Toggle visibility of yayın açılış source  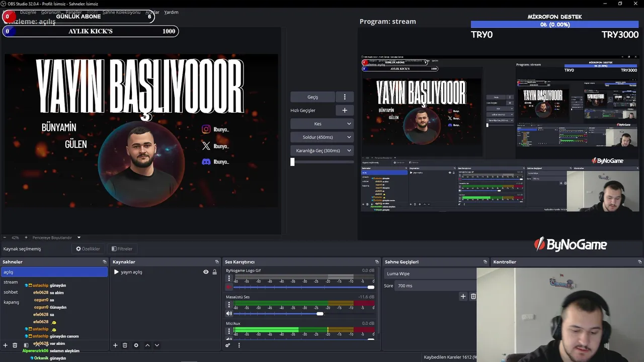coord(206,272)
